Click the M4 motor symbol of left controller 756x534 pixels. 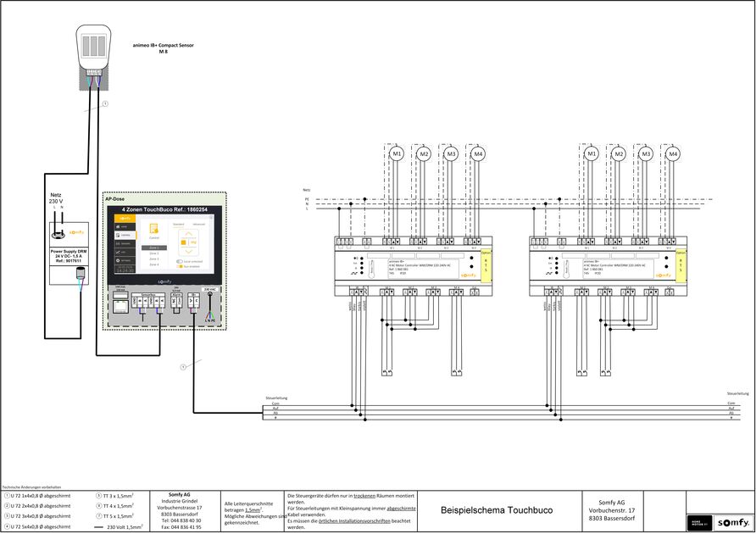477,154
